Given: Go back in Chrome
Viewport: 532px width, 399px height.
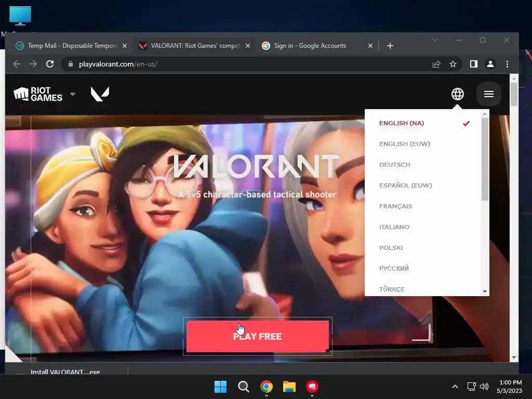Looking at the screenshot, I should 17,64.
